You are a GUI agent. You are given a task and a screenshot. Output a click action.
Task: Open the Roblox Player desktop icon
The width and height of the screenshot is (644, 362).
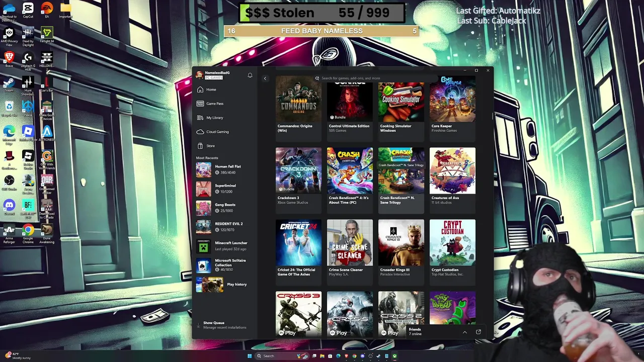click(x=28, y=134)
